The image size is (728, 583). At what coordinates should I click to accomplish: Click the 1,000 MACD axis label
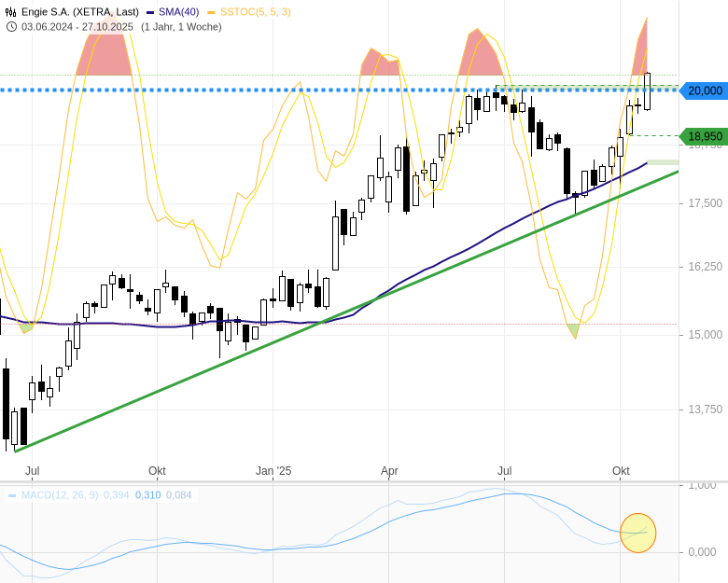pyautogui.click(x=702, y=485)
